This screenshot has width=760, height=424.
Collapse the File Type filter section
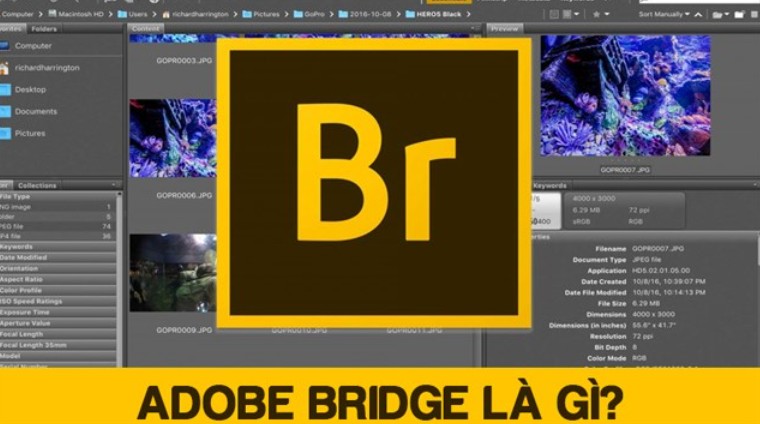(x=57, y=197)
